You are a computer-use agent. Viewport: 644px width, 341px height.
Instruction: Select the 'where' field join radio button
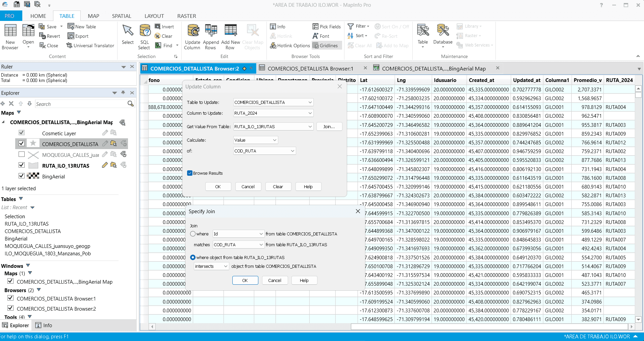tap(193, 234)
